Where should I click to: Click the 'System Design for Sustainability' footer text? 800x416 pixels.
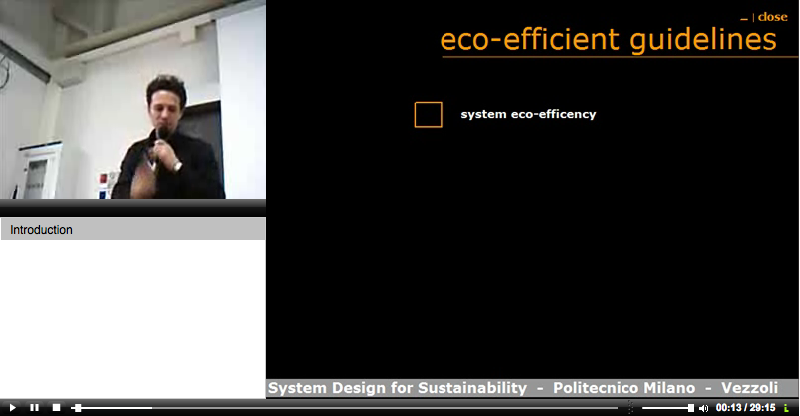(397, 388)
